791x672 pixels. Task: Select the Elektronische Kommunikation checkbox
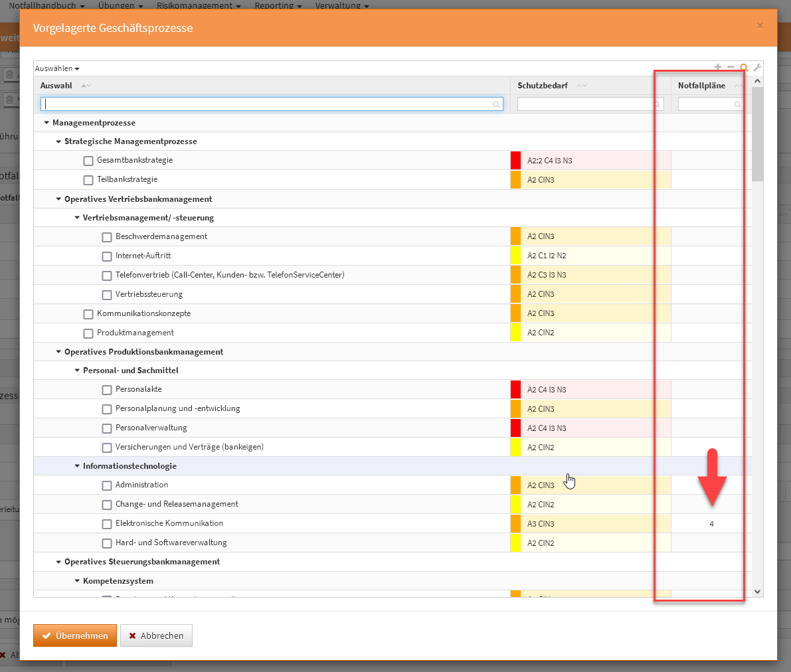point(107,524)
